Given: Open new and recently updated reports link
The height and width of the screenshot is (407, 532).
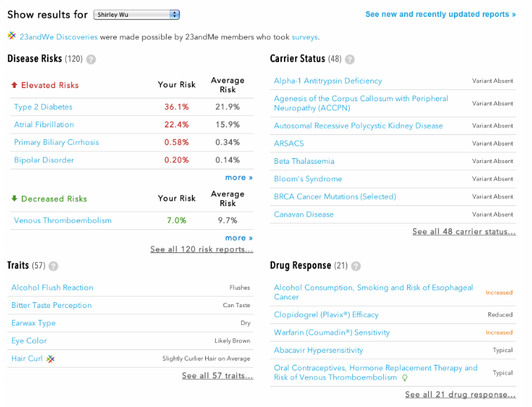Looking at the screenshot, I should click(x=441, y=14).
